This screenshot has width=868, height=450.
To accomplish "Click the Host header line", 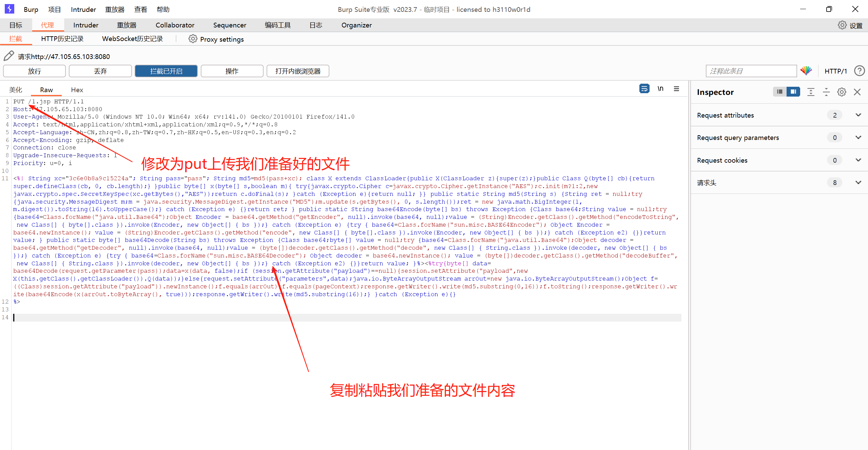I will point(58,109).
